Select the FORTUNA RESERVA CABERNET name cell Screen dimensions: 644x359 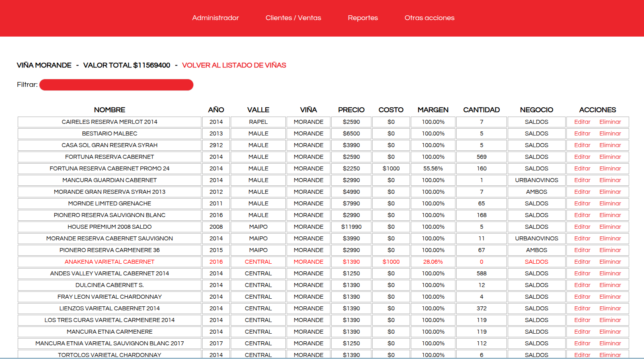point(109,157)
